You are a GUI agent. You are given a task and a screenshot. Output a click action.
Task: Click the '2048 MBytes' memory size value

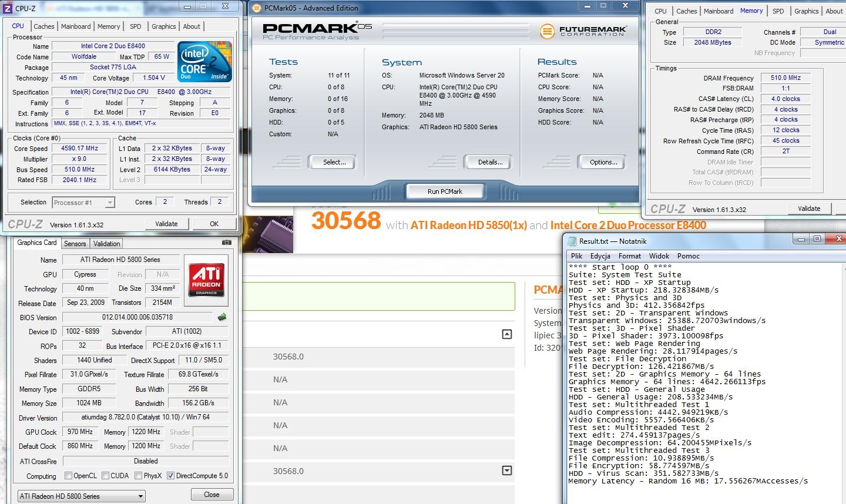pos(713,42)
